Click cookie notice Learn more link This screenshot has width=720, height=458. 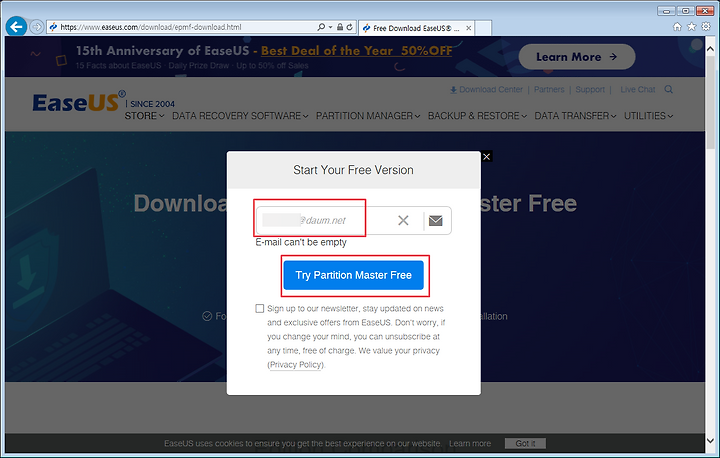click(470, 443)
